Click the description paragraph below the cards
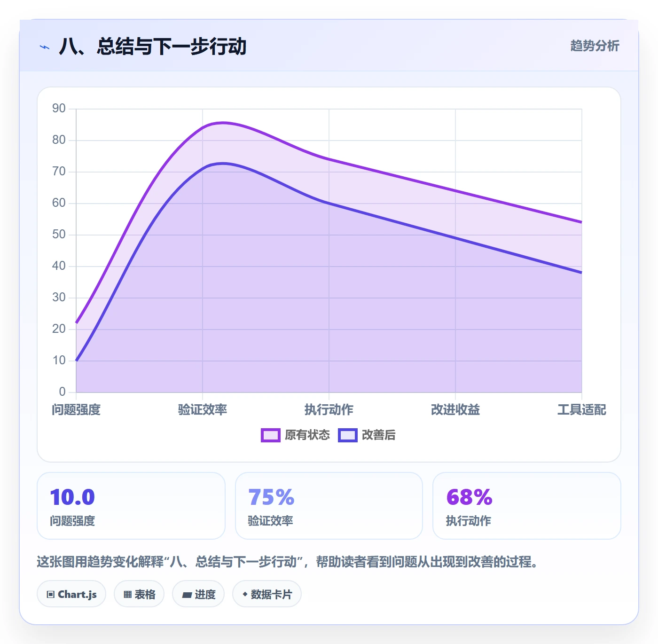658x644 pixels. 287,562
